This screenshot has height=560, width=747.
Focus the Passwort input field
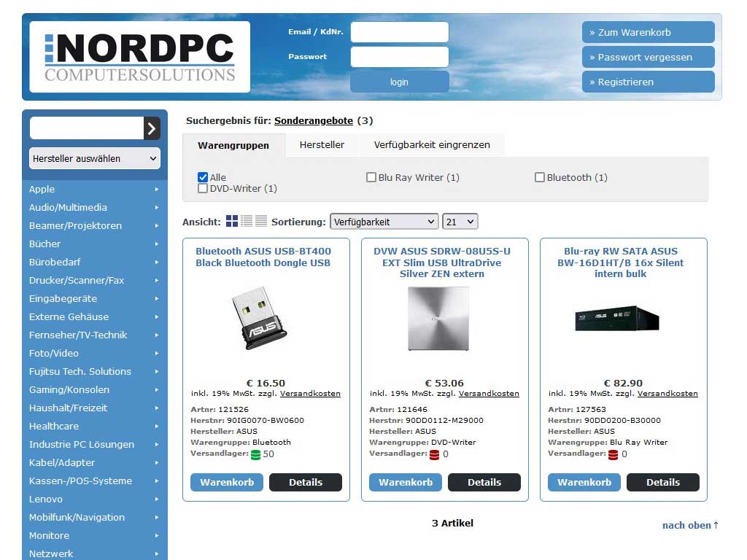[399, 57]
